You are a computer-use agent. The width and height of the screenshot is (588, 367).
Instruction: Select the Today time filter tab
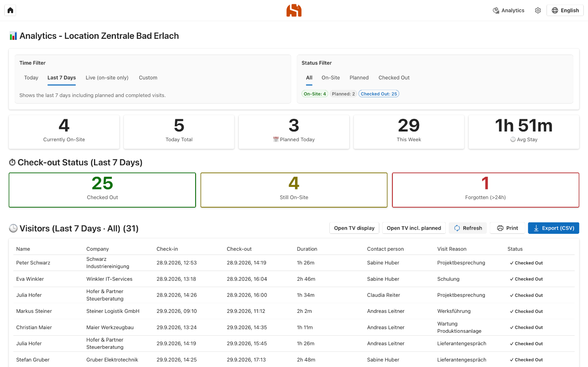(31, 78)
